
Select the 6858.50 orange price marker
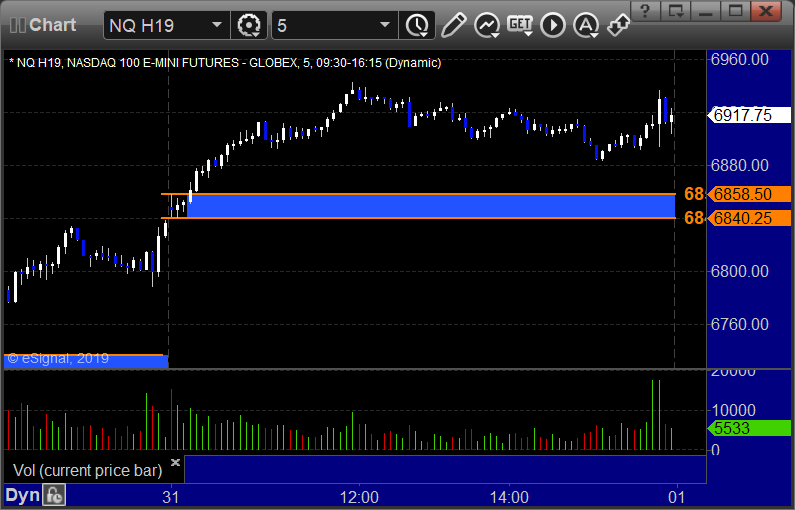[749, 194]
